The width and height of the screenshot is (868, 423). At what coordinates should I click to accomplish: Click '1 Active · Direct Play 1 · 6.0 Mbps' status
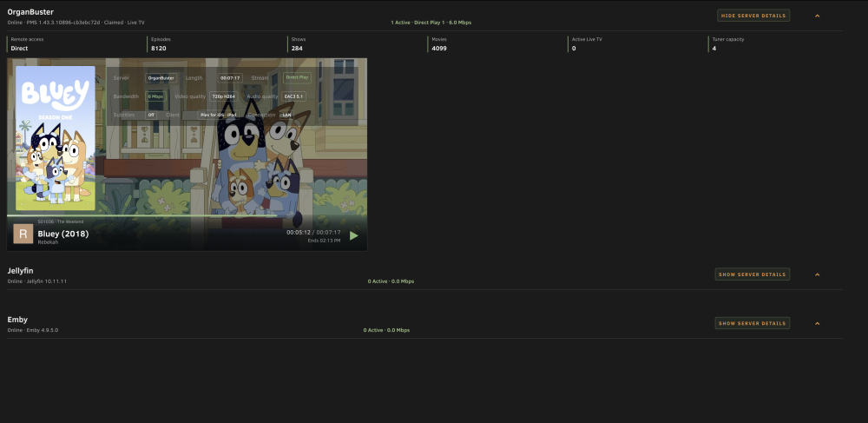pos(431,23)
